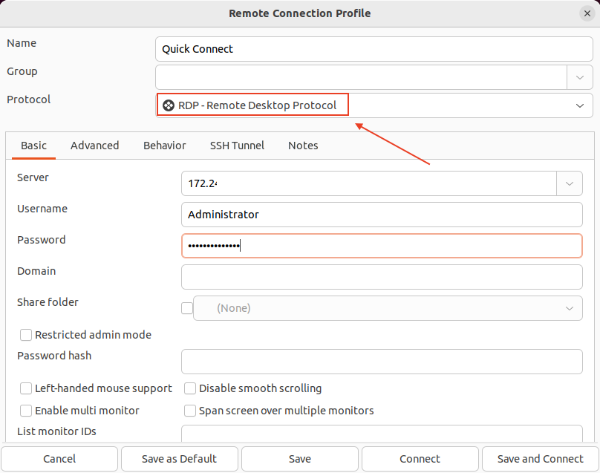
Task: Click into the Group text field
Action: pos(361,77)
